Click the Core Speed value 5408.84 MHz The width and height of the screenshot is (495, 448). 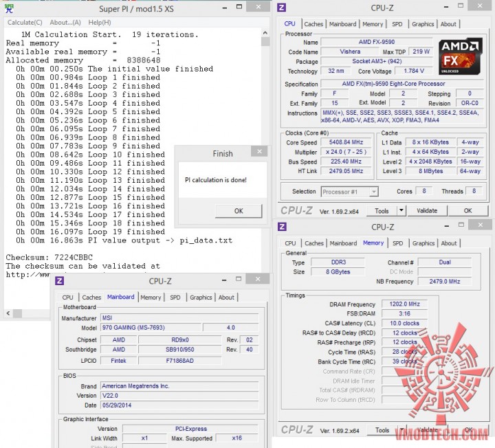346,142
